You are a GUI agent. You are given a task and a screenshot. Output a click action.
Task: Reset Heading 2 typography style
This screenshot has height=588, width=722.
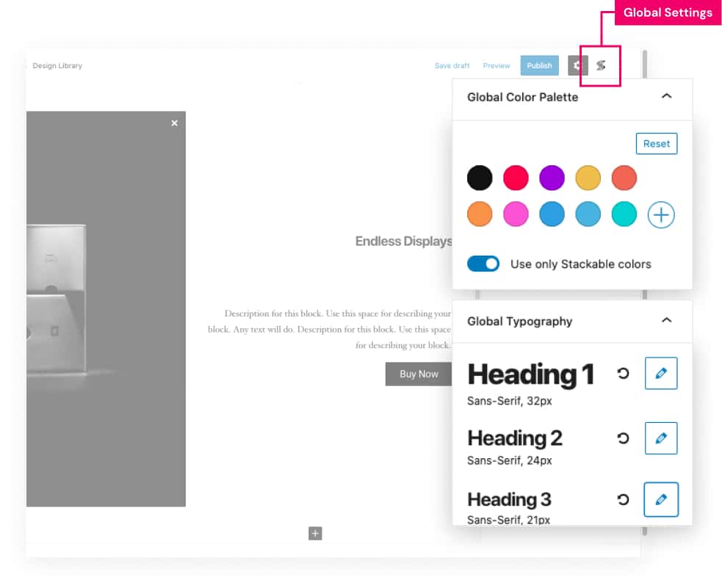tap(623, 438)
